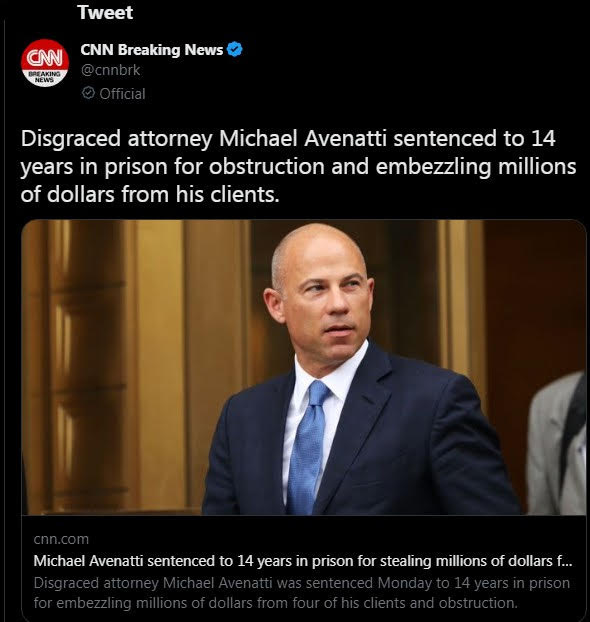Click the blue tie in the photo

308,446
